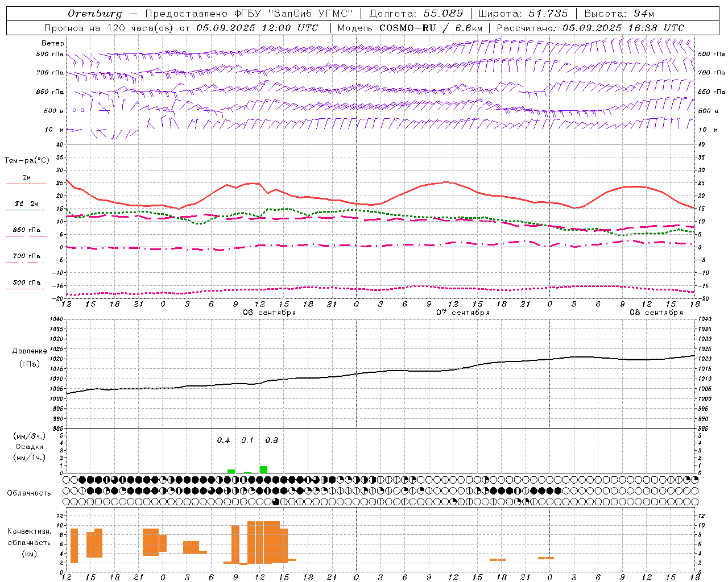This screenshot has width=728, height=582.
Task: Click the '500 м' wind level label on left
Action: 54,111
